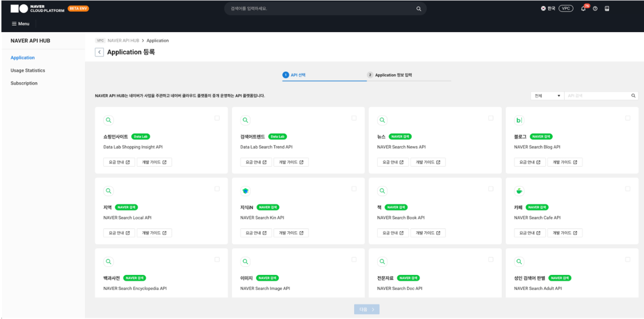Open 개발 가이드 for 쇼핑인사이트
The width and height of the screenshot is (644, 319).
tap(154, 162)
